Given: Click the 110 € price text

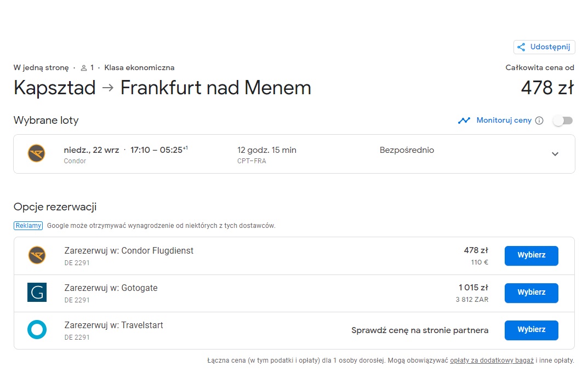Looking at the screenshot, I should point(479,262).
